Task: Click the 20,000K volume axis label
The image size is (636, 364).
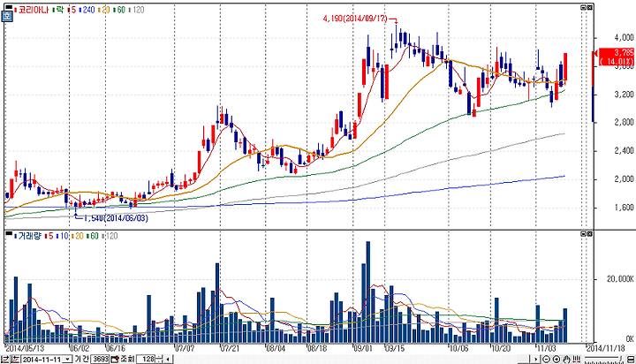Action: (620, 279)
